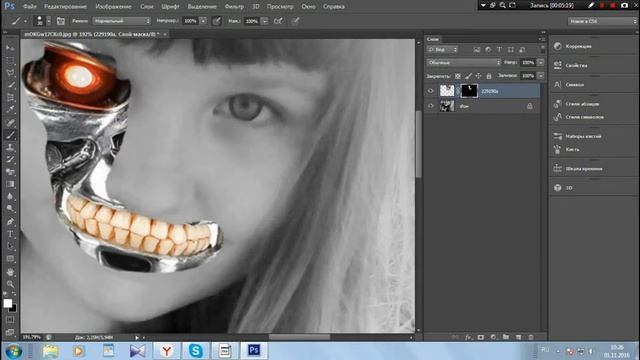The image size is (640, 360).
Task: Lock image pixels of the layer
Action: coord(469,76)
